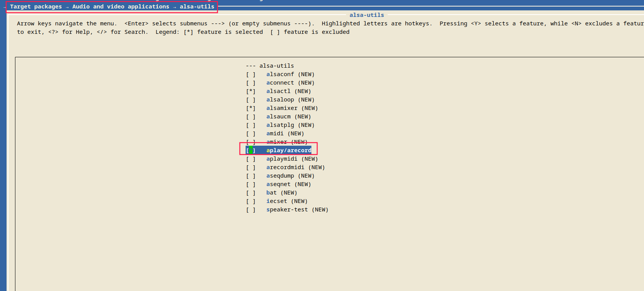Screen dimensions: 644x291
Task: Toggle the aseqdump checkbox
Action: point(251,176)
